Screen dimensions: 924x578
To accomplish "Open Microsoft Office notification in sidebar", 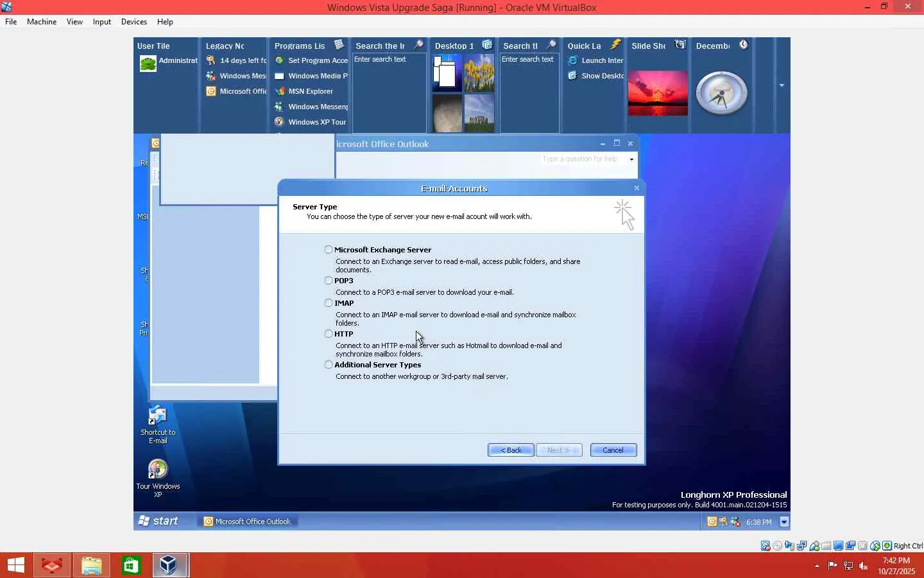I will coord(235,91).
